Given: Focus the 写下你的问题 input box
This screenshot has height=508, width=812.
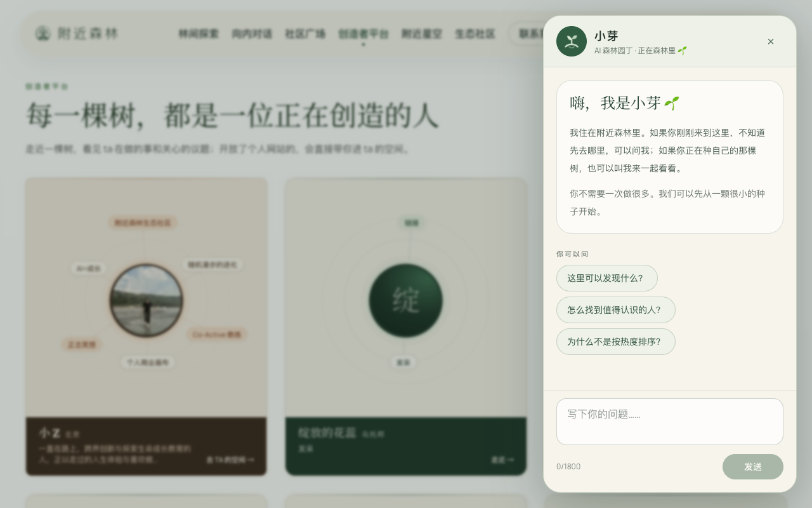Looking at the screenshot, I should pyautogui.click(x=670, y=422).
